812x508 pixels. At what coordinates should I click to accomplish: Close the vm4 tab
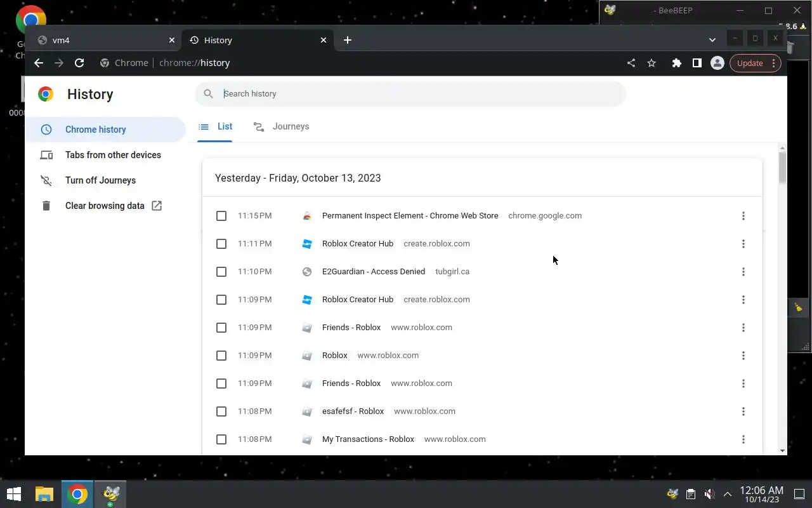click(171, 40)
